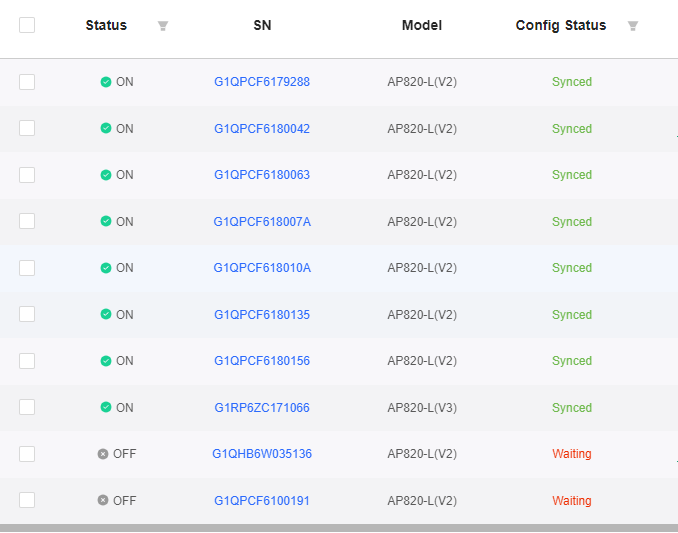
Task: Click gray OFF status icon for G1QPCF6100191
Action: pyautogui.click(x=103, y=500)
